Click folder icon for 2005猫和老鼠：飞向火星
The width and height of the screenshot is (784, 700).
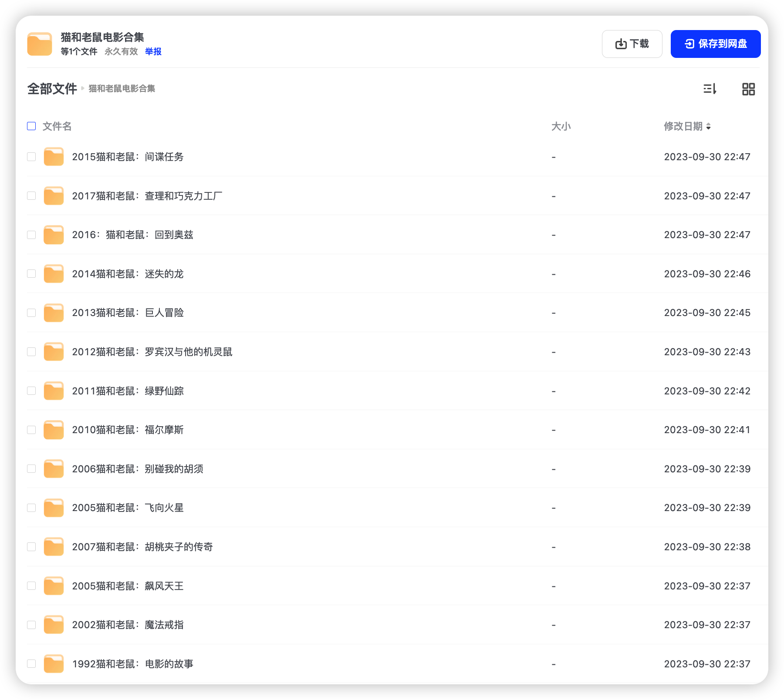[x=54, y=508]
